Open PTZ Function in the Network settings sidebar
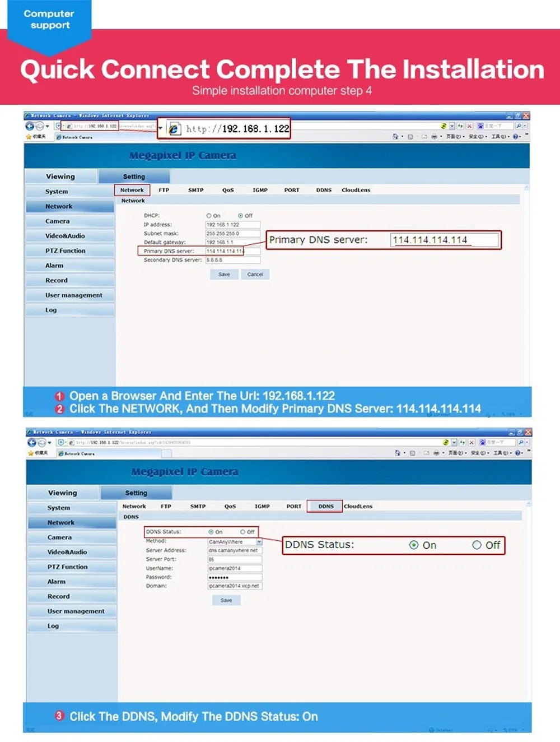Screen dimensions: 560x742 click(69, 251)
